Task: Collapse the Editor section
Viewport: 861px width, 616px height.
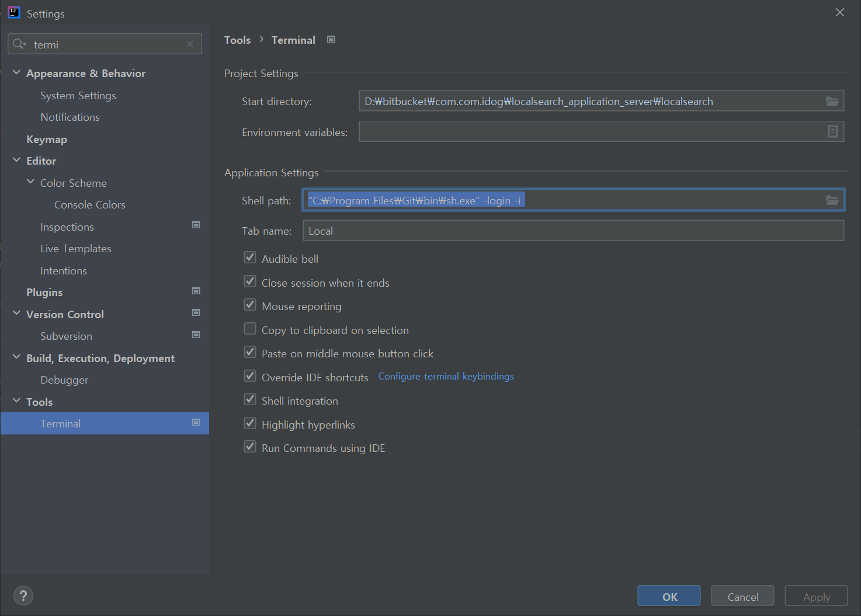Action: click(16, 160)
